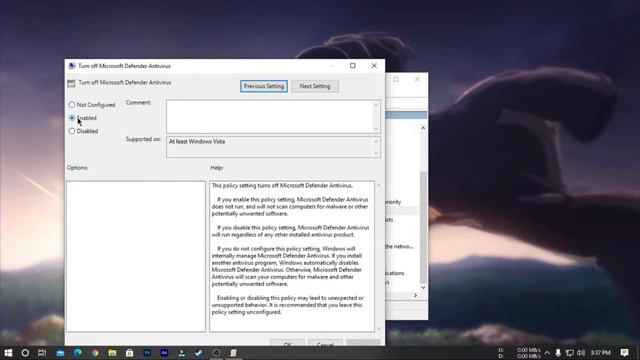Launch Photoshop from the taskbar
640x360 pixels.
pyautogui.click(x=147, y=353)
